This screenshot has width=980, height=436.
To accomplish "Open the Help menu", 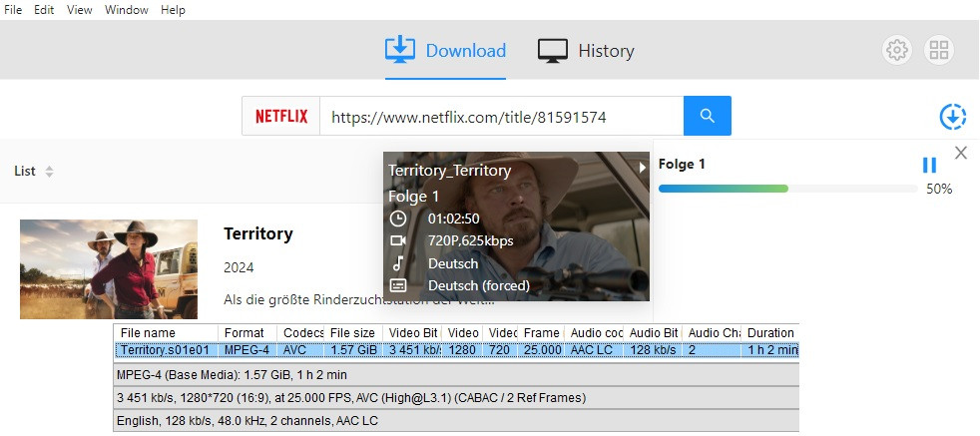I will pos(173,10).
